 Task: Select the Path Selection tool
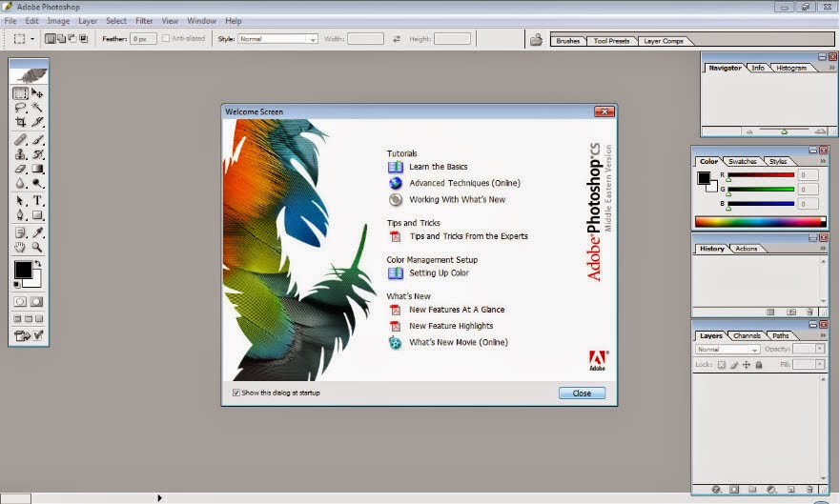(x=20, y=201)
